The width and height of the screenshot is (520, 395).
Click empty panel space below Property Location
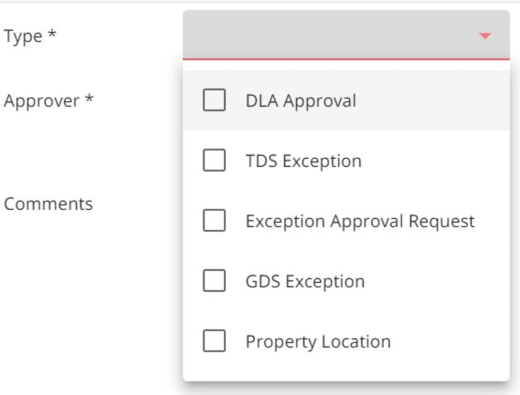coord(346,370)
